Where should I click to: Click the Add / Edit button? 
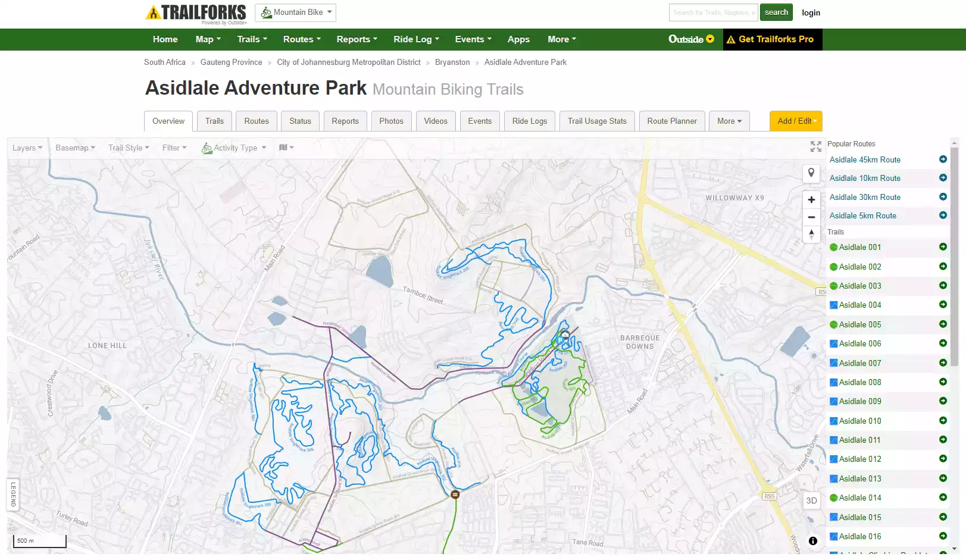795,121
